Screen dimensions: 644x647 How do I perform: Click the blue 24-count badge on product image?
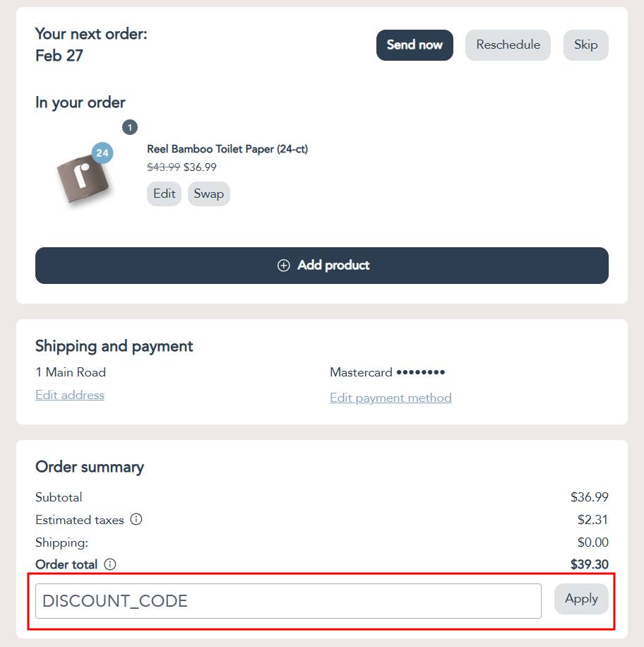coord(102,153)
